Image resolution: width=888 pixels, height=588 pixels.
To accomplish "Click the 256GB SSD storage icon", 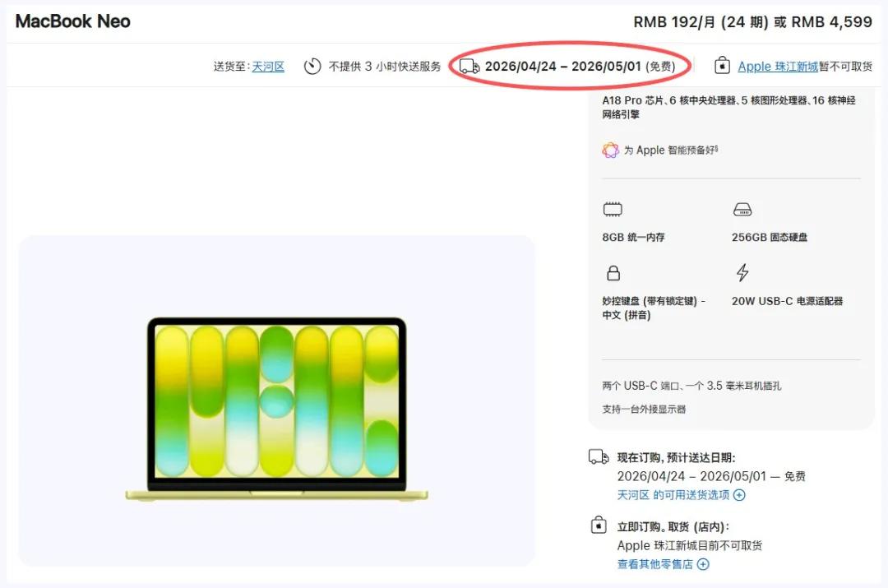I will pyautogui.click(x=742, y=210).
